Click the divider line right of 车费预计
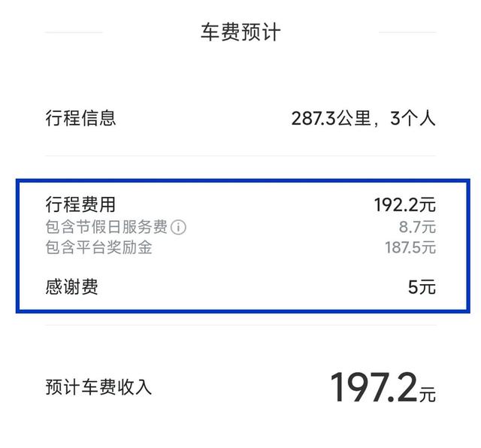Viewport: 481px width, 448px height. click(407, 32)
